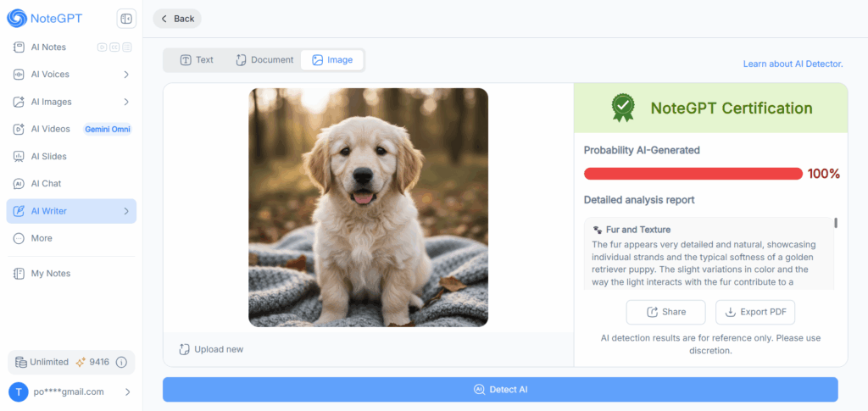
Task: Click the Detailed analysis report heading
Action: pyautogui.click(x=639, y=200)
